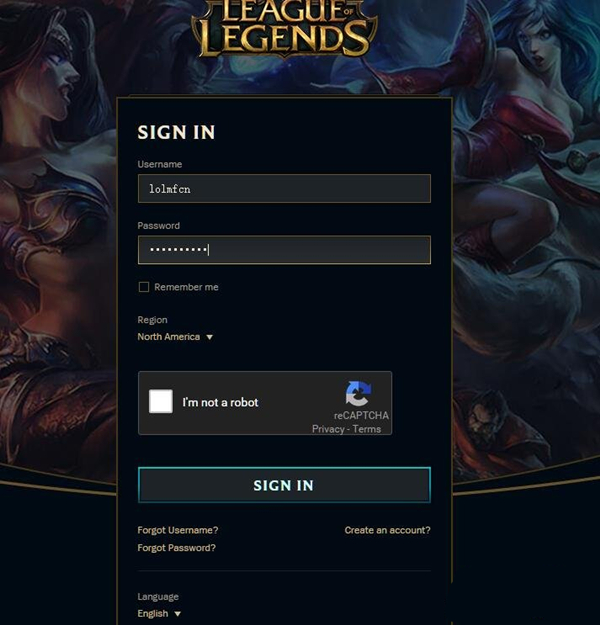The height and width of the screenshot is (625, 600).
Task: Click the I'm not a robot text
Action: coord(220,403)
